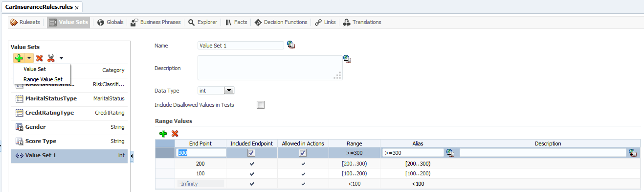The width and height of the screenshot is (644, 192).
Task: Click Included Endpoint checkmark in 200 row
Action: pyautogui.click(x=252, y=164)
